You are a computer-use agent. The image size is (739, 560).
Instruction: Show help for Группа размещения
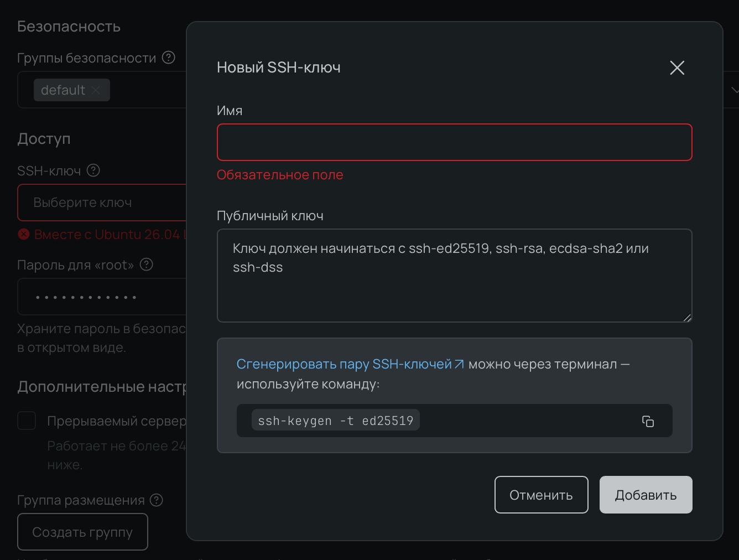(157, 500)
